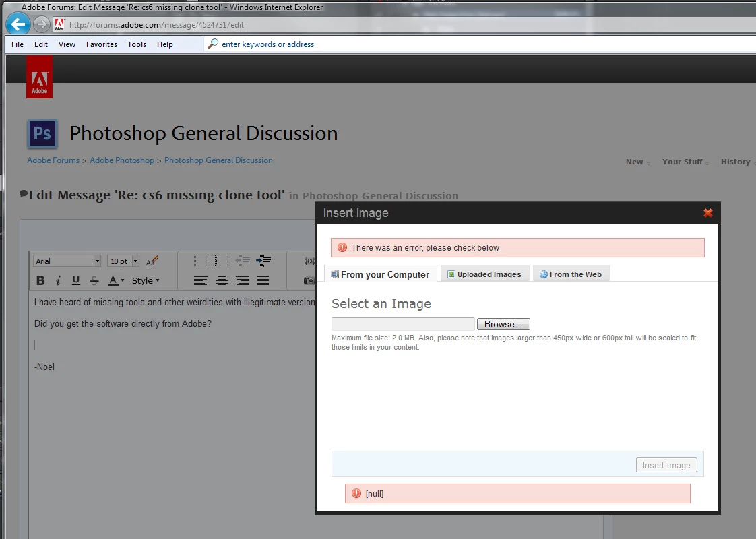Justify the text fully
This screenshot has height=539, width=756.
(263, 280)
